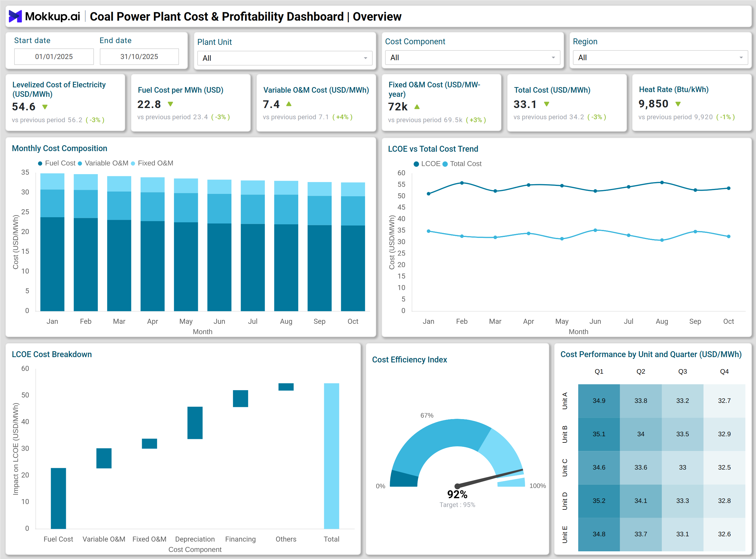Click the Target : 95% label
The height and width of the screenshot is (559, 756).
(457, 505)
